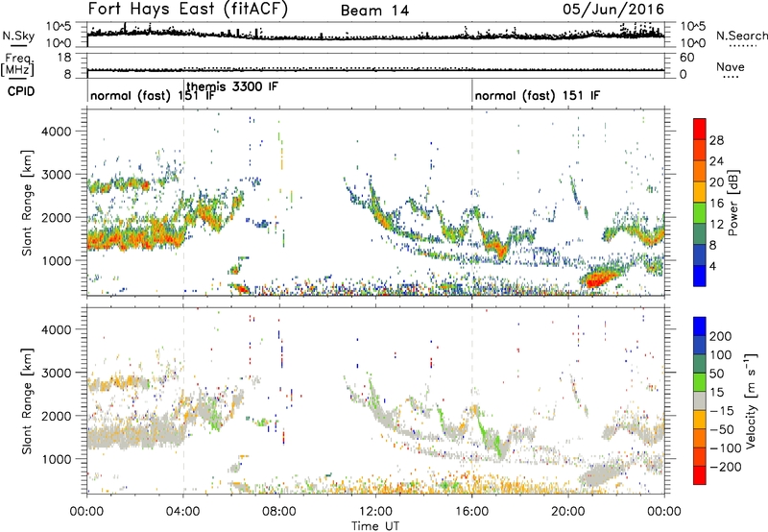Click the 16:00 dashed CPID marker in velocity panel
This screenshot has height=532, width=768.
(x=472, y=400)
